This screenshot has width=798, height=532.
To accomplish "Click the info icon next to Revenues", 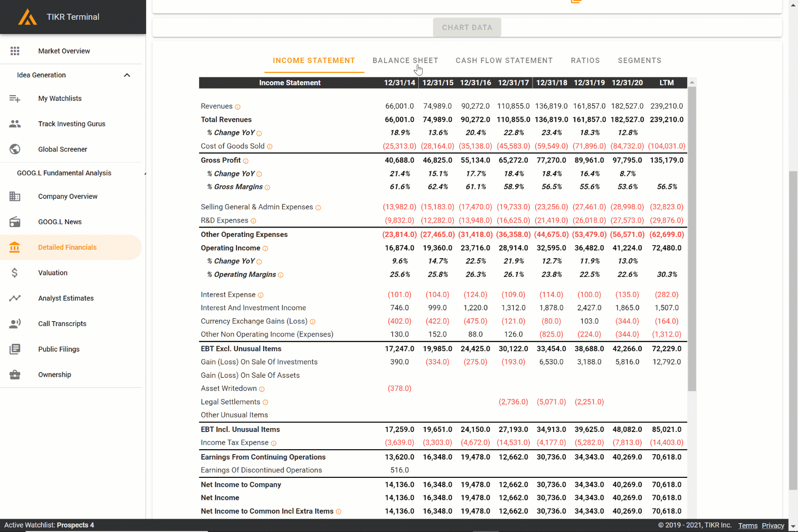I will tap(237, 107).
